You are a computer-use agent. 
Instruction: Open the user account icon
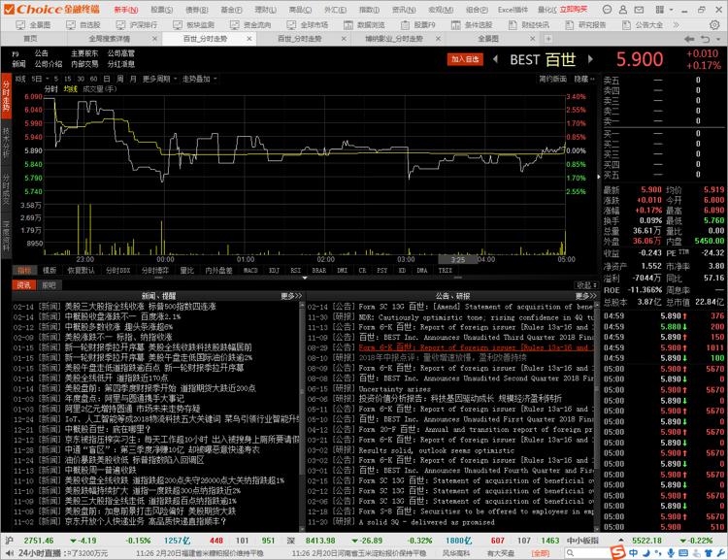coord(623,10)
